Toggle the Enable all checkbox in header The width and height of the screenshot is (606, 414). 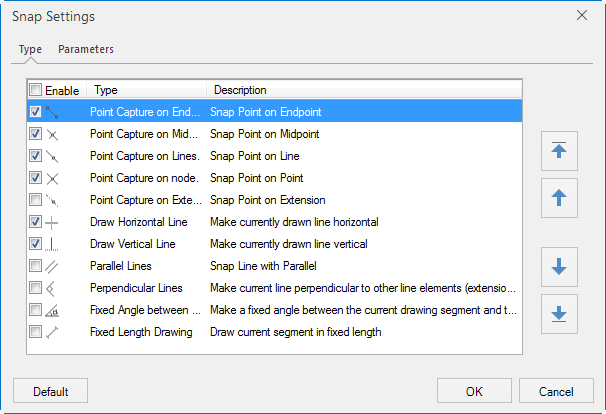coord(36,90)
